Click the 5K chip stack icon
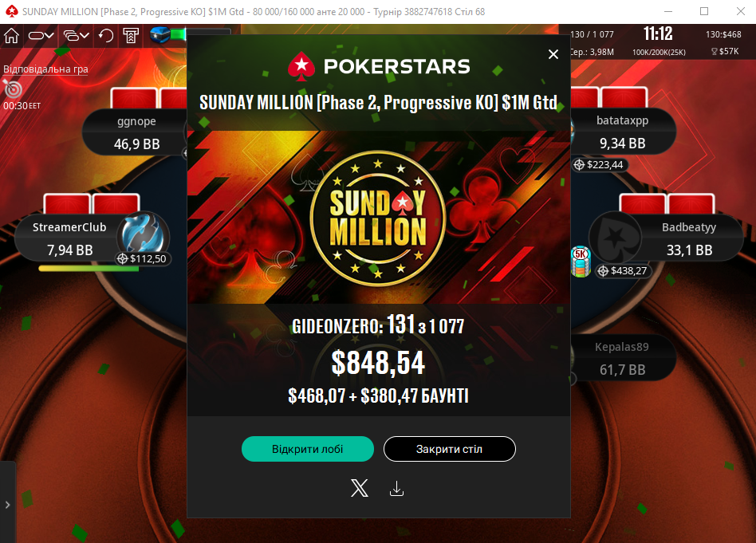 pos(581,262)
